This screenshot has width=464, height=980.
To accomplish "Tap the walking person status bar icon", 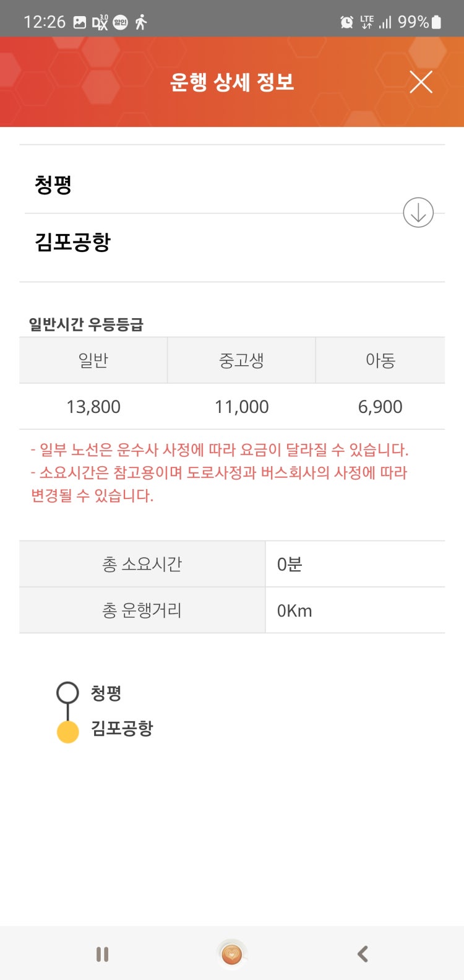I will [141, 22].
